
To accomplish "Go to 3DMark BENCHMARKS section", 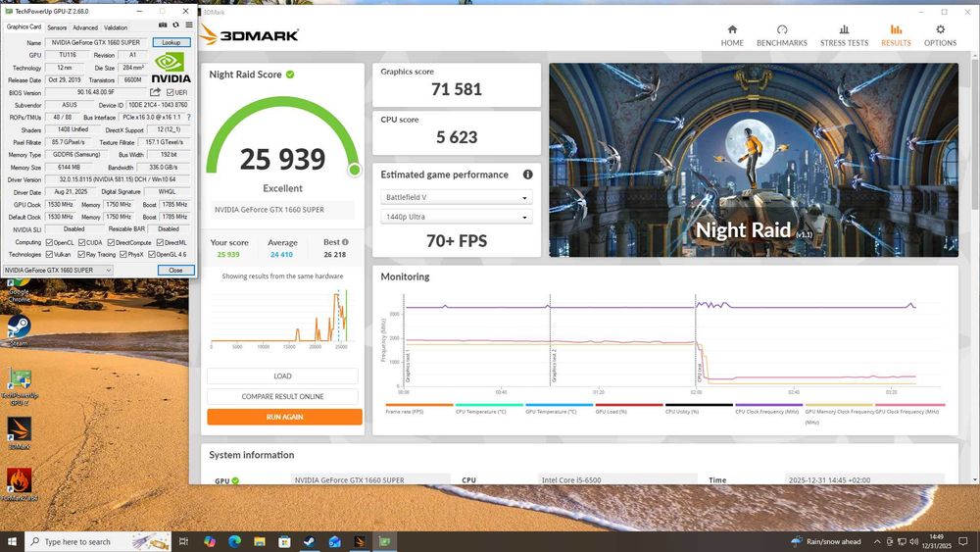I will click(x=782, y=35).
